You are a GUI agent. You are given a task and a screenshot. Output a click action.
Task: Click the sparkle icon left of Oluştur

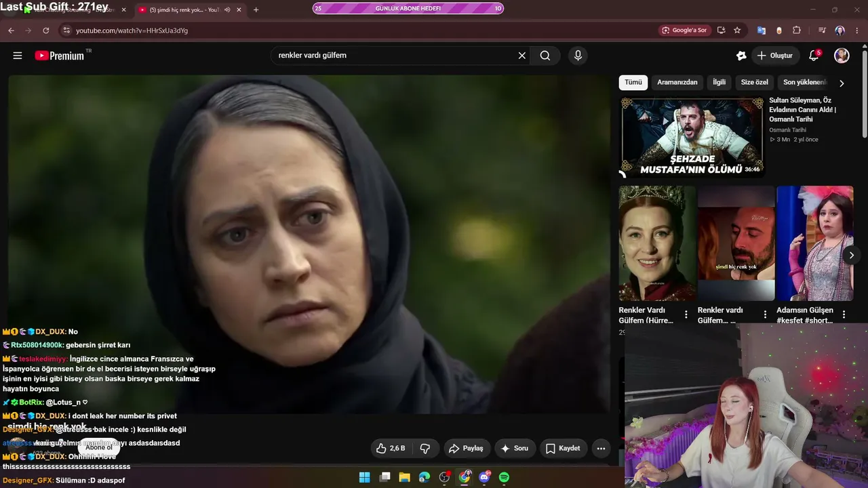(741, 56)
